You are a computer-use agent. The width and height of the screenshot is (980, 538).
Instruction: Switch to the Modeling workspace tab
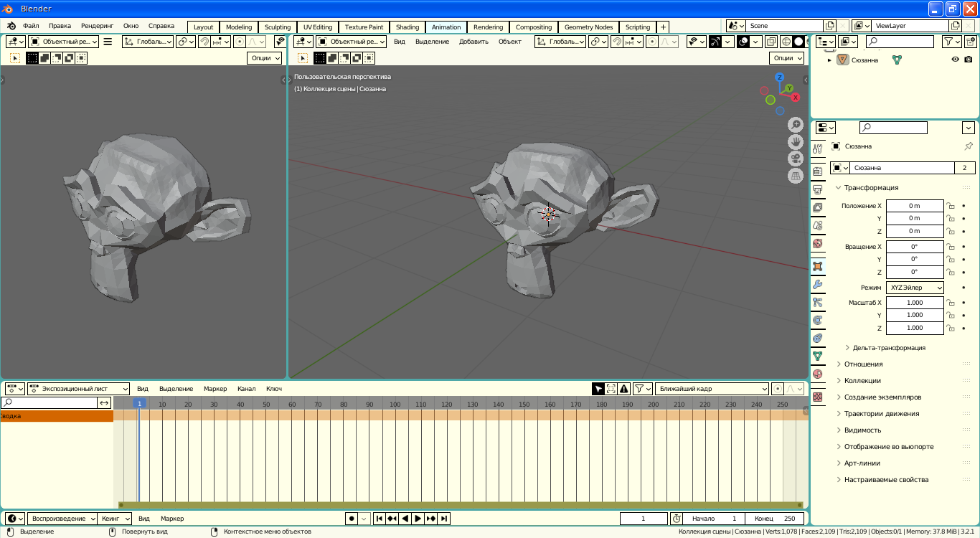pyautogui.click(x=239, y=27)
